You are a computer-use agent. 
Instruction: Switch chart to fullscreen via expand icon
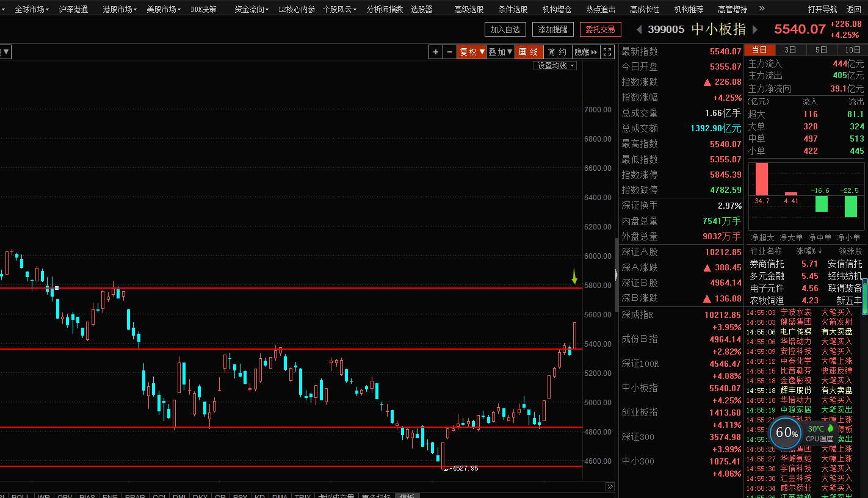(607, 52)
